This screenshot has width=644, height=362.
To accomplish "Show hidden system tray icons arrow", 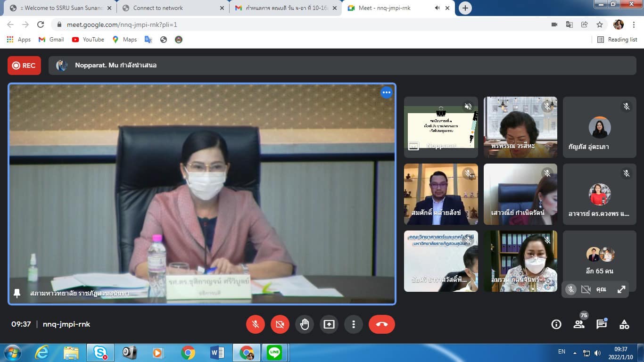I will (575, 353).
